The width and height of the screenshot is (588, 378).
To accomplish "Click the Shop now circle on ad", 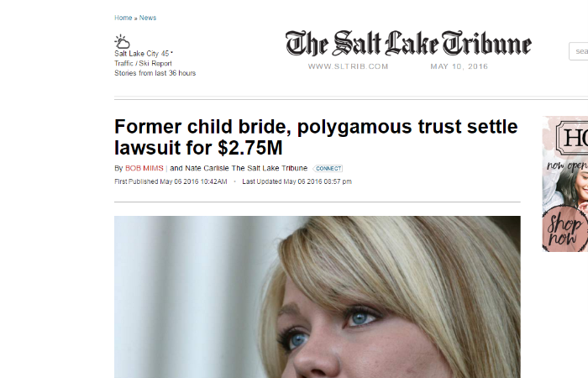I will 565,229.
